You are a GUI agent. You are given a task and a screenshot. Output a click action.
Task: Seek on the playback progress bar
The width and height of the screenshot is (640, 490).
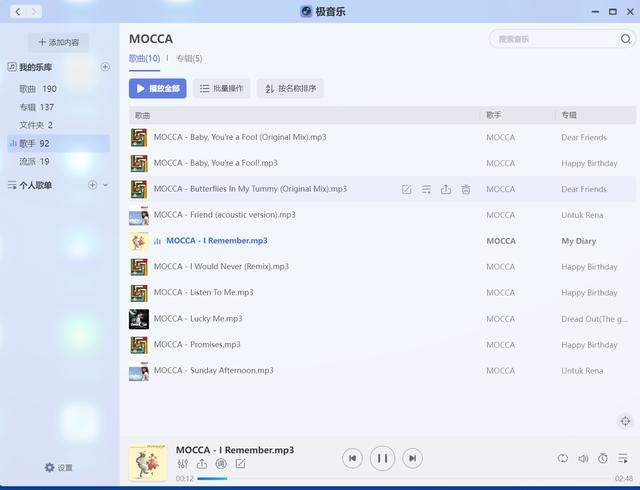coord(404,479)
